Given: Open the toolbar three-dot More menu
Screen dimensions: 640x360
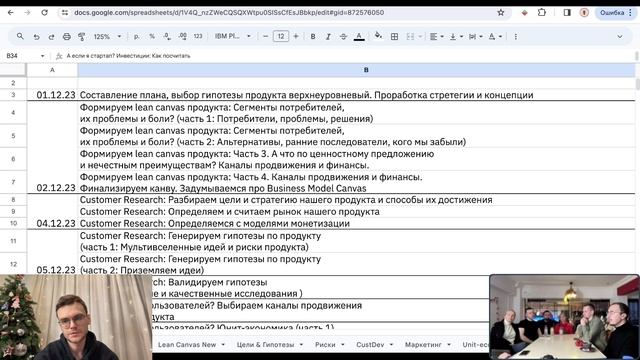Looking at the screenshot, I should pos(516,37).
